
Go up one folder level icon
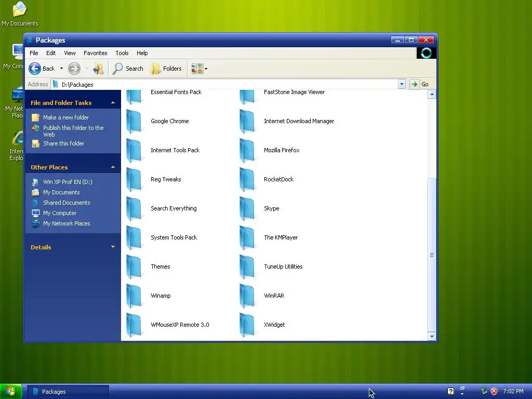pyautogui.click(x=98, y=69)
